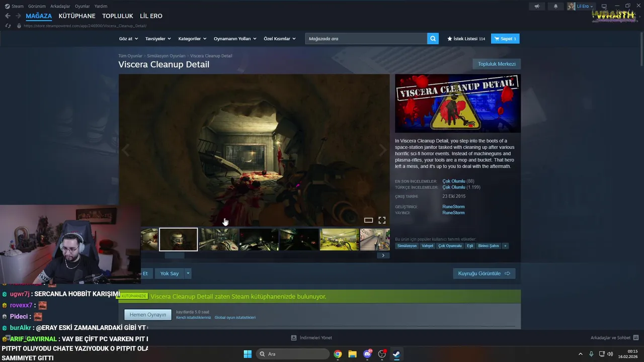Viewport: 644px width, 362px height.
Task: Open the Yardım menu
Action: click(101, 6)
